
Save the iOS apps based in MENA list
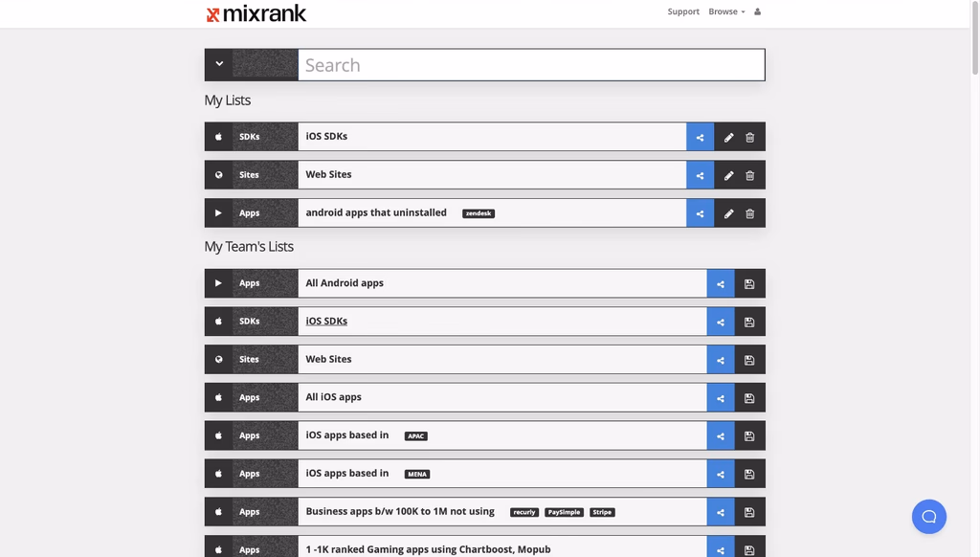pos(749,475)
